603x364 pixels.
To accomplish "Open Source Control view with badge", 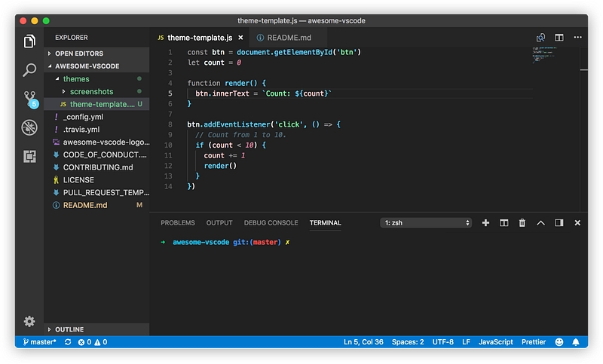I will (29, 99).
